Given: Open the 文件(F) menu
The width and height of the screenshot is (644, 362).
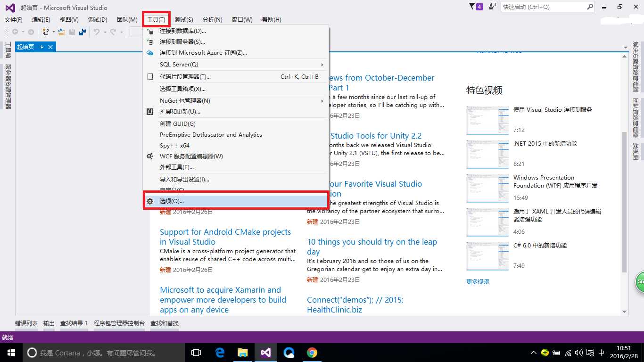Looking at the screenshot, I should 14,19.
